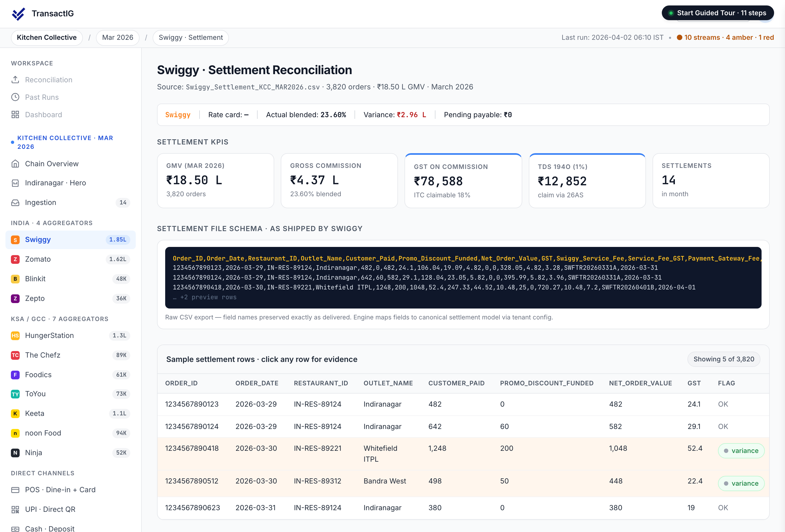
Task: Click the Swiggy · Settlement breadcrumb
Action: pyautogui.click(x=191, y=38)
